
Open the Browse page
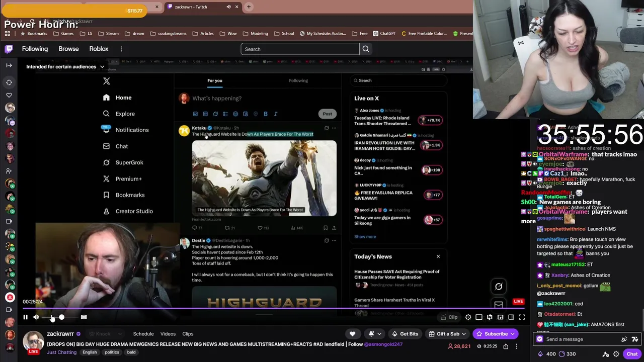pos(68,49)
